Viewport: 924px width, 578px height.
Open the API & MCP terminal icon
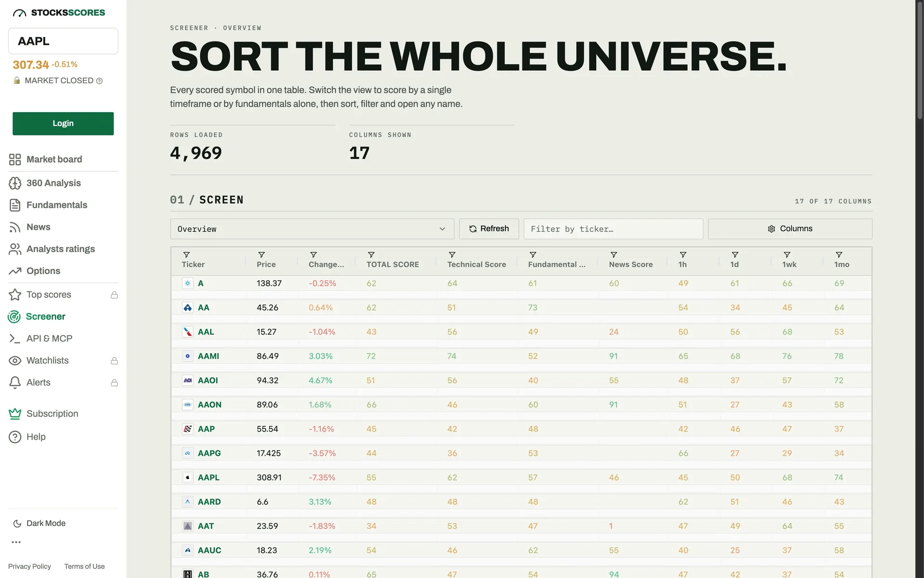click(15, 339)
